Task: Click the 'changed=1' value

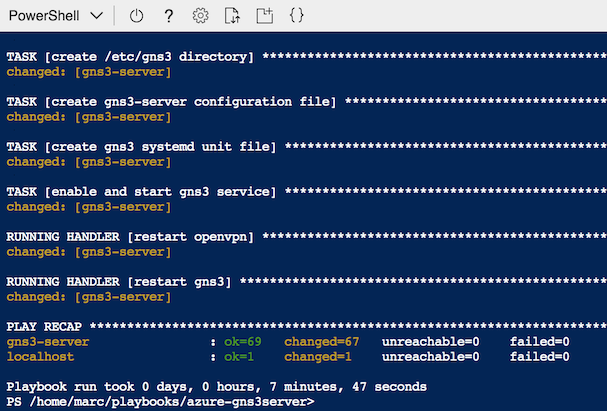Action: click(x=318, y=356)
